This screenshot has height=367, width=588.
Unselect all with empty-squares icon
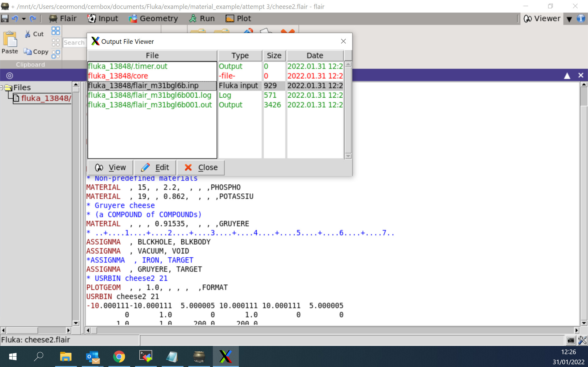coord(55,43)
